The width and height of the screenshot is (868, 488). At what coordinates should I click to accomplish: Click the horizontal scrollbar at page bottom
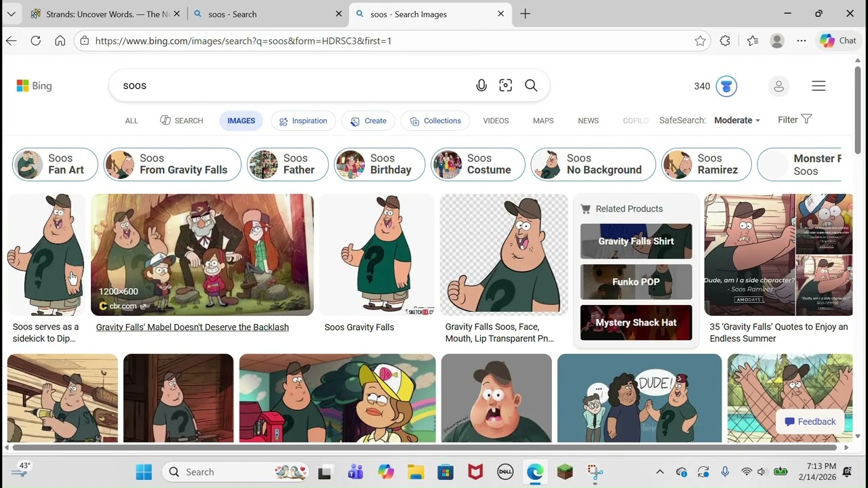[424, 447]
